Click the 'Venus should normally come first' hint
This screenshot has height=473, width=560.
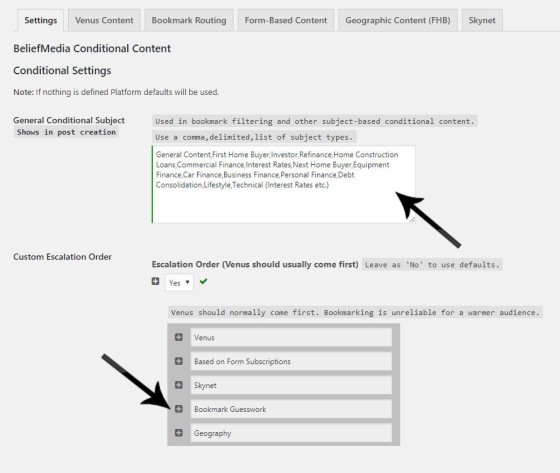coord(355,313)
